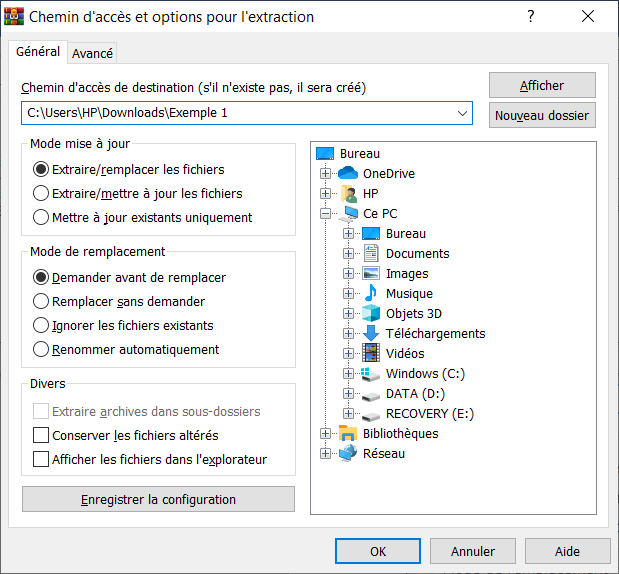Select Extraire/remplacer les fichiers option
Image resolution: width=619 pixels, height=574 pixels.
(129, 170)
